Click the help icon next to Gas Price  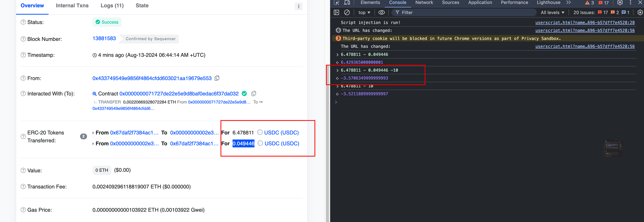[23, 210]
